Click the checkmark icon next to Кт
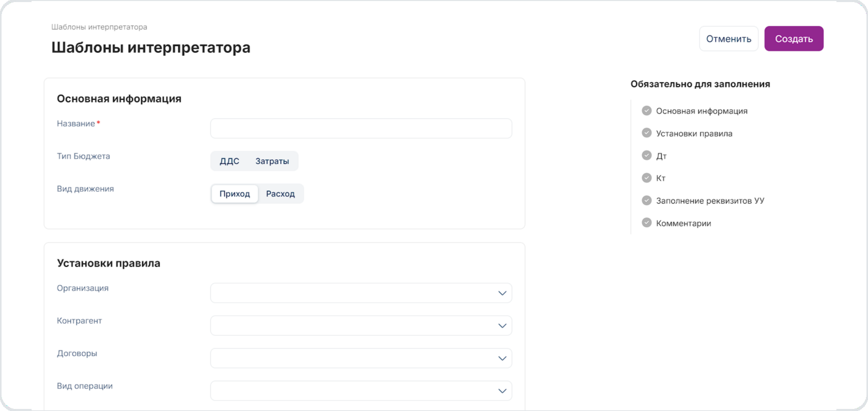The image size is (868, 411). (646, 178)
